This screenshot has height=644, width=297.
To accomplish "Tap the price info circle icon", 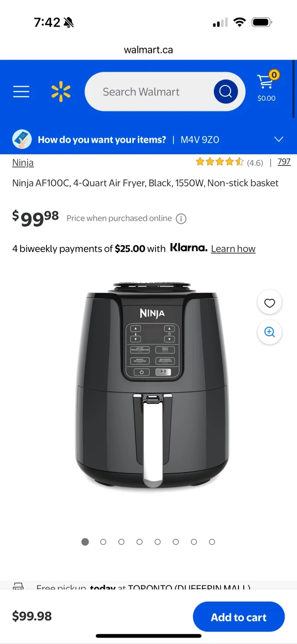I will [181, 219].
